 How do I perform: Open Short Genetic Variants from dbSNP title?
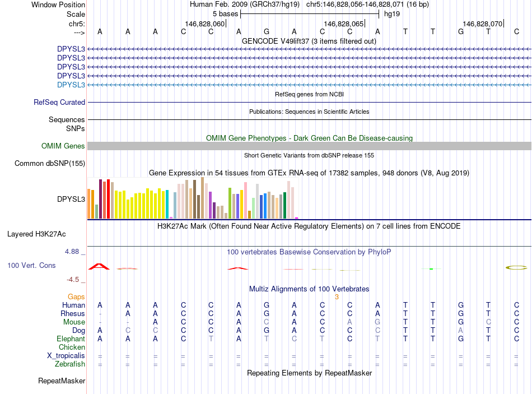coord(309,155)
